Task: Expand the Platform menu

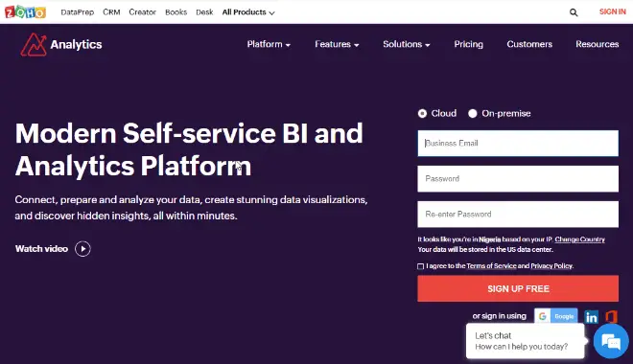Action: pos(269,44)
